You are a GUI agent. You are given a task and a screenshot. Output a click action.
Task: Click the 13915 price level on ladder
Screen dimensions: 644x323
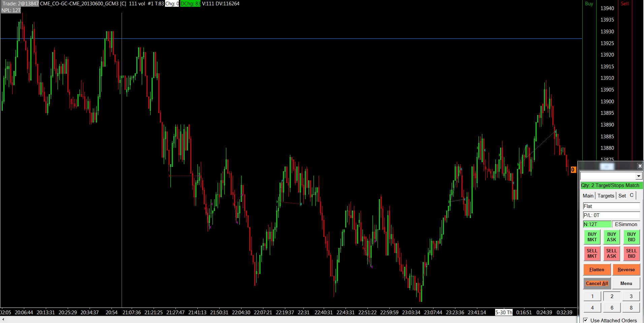(607, 66)
